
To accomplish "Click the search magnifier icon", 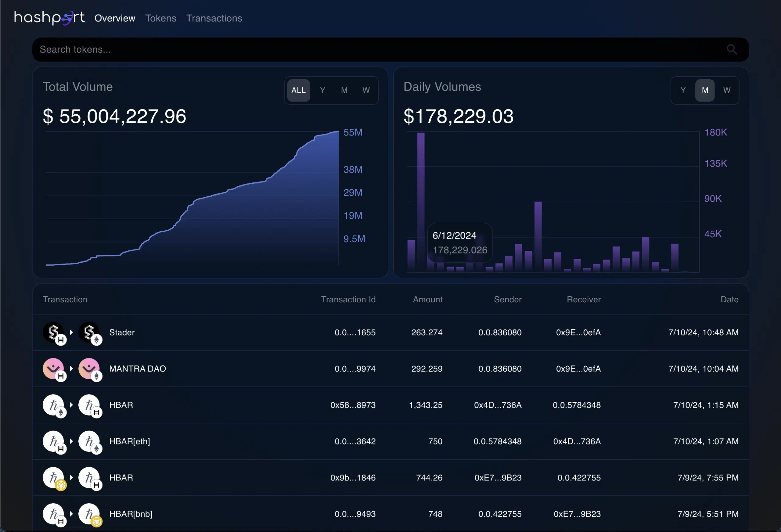I will click(732, 49).
